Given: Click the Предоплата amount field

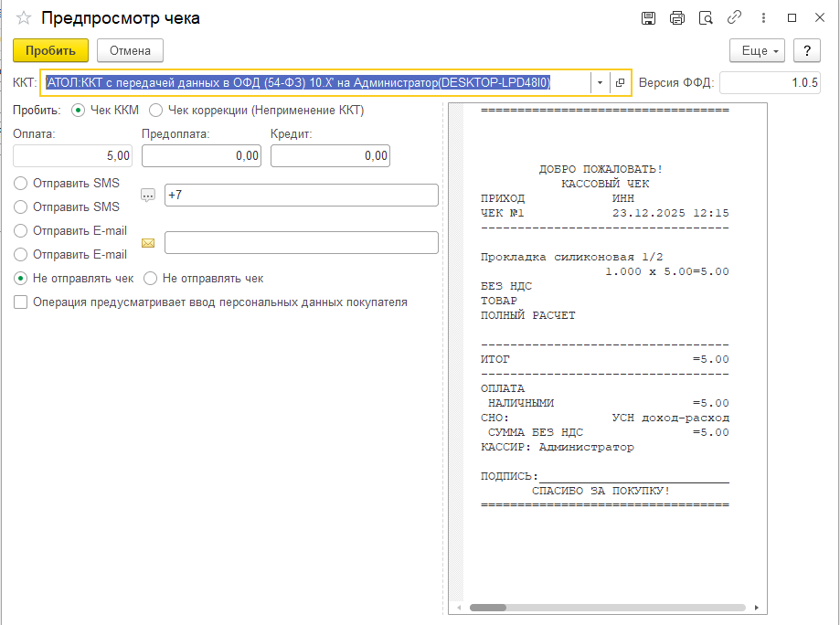Looking at the screenshot, I should [x=201, y=156].
